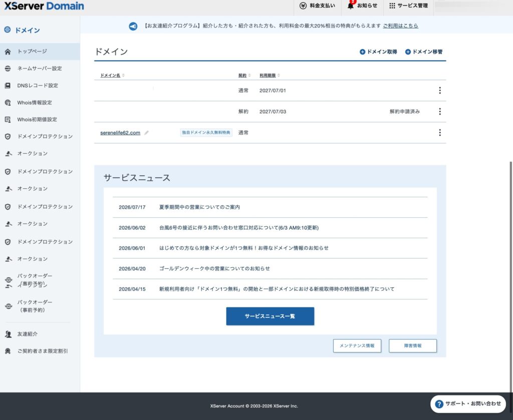Open ご契約者さま限定割引 in the sidebar
The image size is (513, 420).
40,351
